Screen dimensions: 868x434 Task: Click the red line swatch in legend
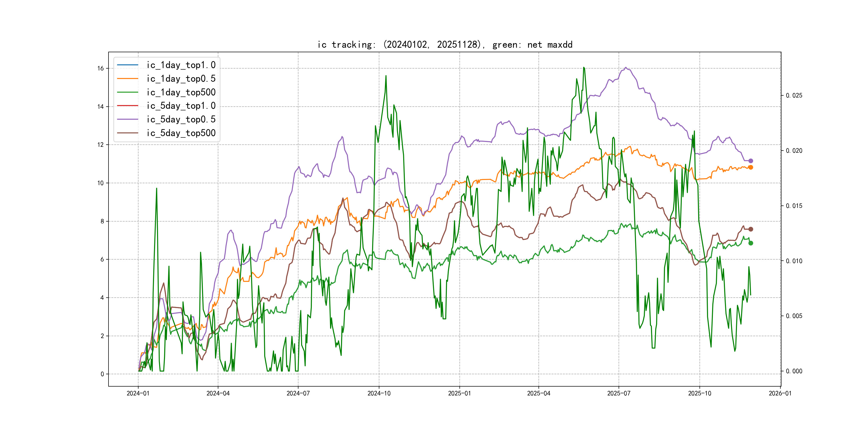(127, 106)
